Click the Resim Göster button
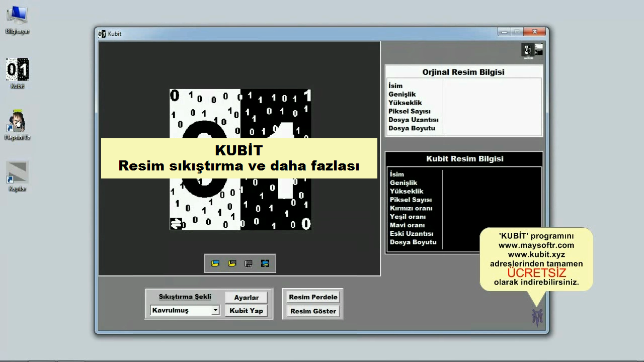The width and height of the screenshot is (644, 362). pos(313,311)
